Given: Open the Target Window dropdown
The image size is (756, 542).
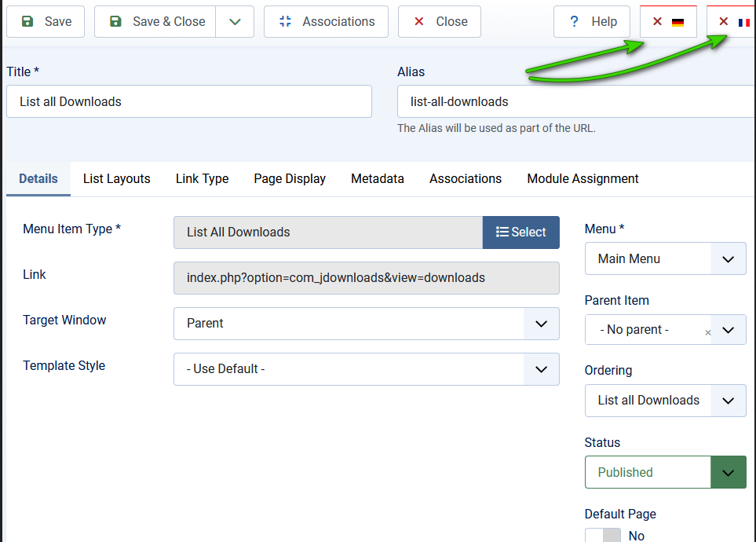Looking at the screenshot, I should click(367, 324).
